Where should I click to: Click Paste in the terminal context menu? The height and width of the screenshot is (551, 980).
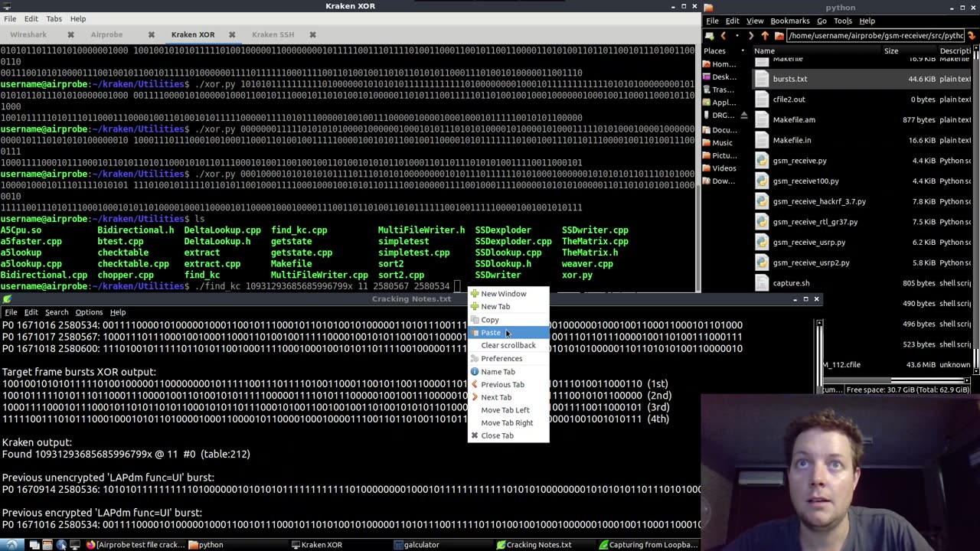click(x=508, y=332)
